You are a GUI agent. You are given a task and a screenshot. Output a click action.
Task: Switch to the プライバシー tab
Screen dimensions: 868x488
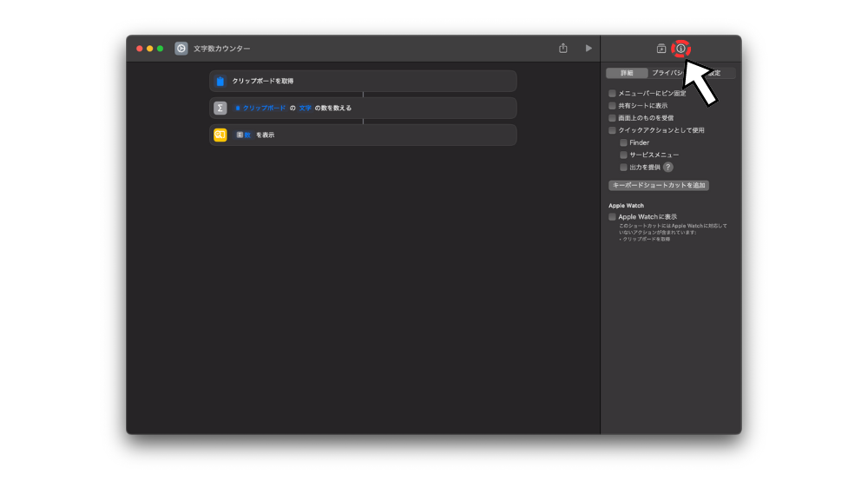point(670,73)
